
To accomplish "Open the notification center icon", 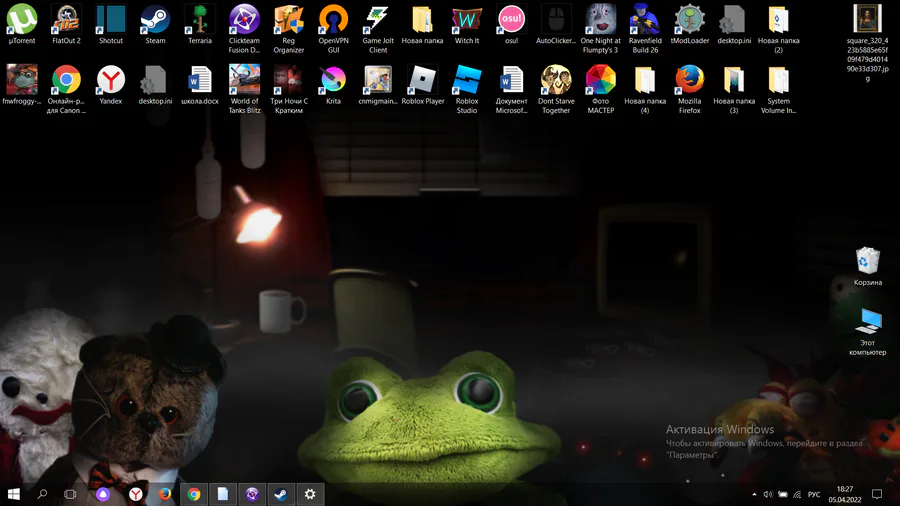I will click(876, 494).
